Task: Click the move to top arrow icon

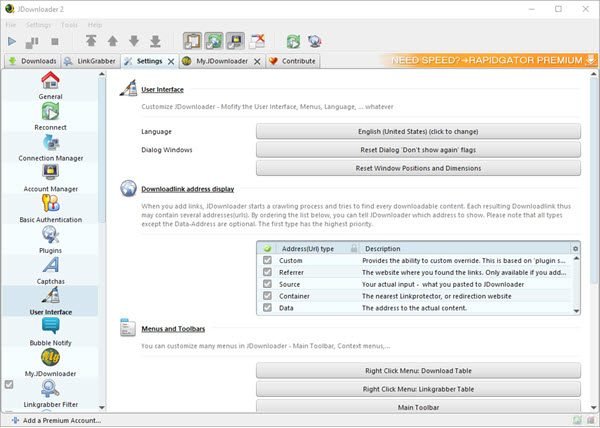Action: pos(90,41)
